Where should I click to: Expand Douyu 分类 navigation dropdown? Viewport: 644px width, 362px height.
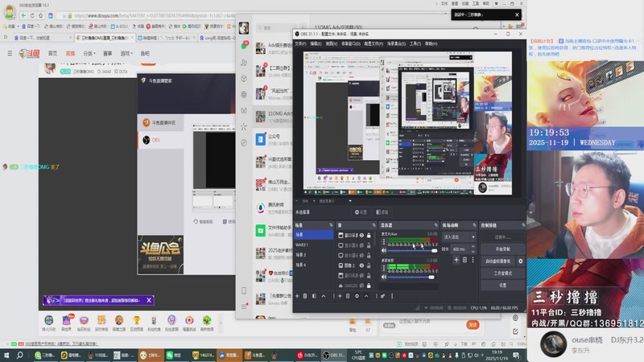[89, 53]
